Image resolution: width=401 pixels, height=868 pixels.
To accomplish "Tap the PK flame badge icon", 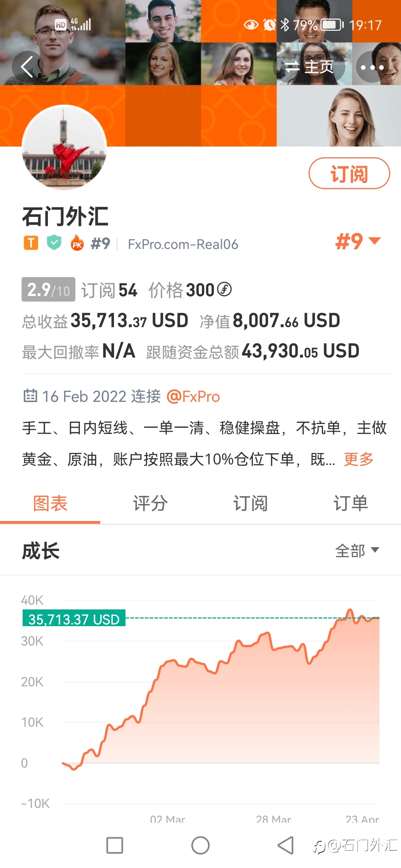I will 77,243.
